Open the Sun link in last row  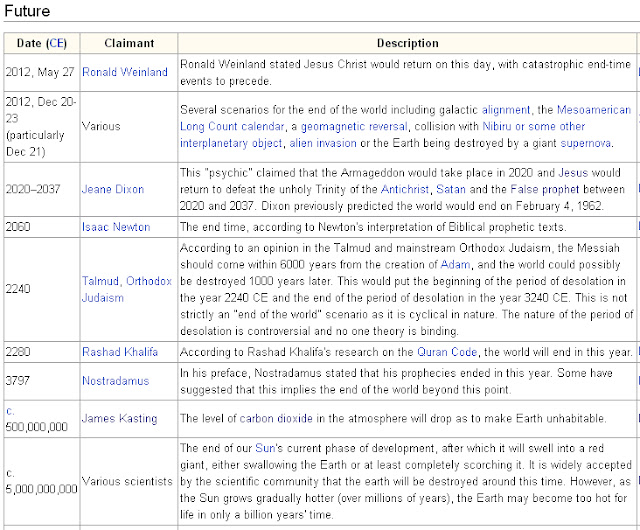pyautogui.click(x=265, y=448)
